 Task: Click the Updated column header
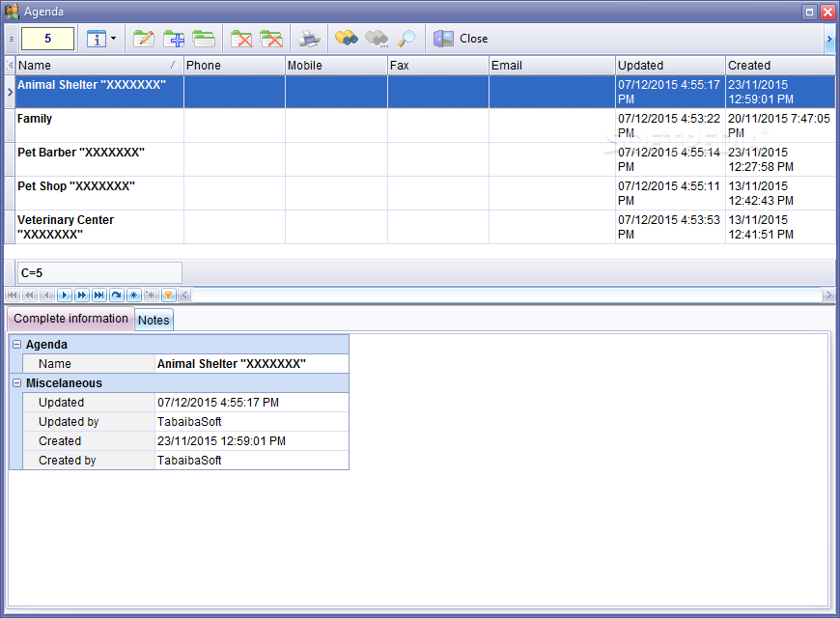click(x=670, y=66)
